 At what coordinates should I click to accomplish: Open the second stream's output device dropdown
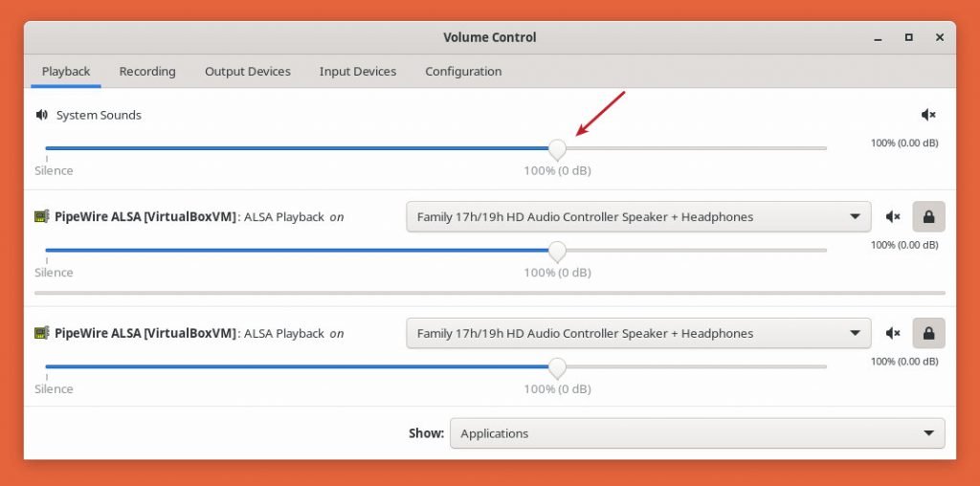coord(638,334)
